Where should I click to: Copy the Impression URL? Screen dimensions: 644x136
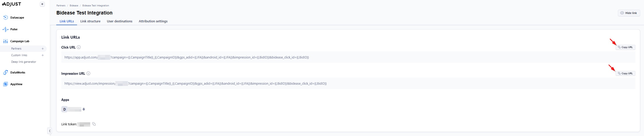click(x=625, y=73)
